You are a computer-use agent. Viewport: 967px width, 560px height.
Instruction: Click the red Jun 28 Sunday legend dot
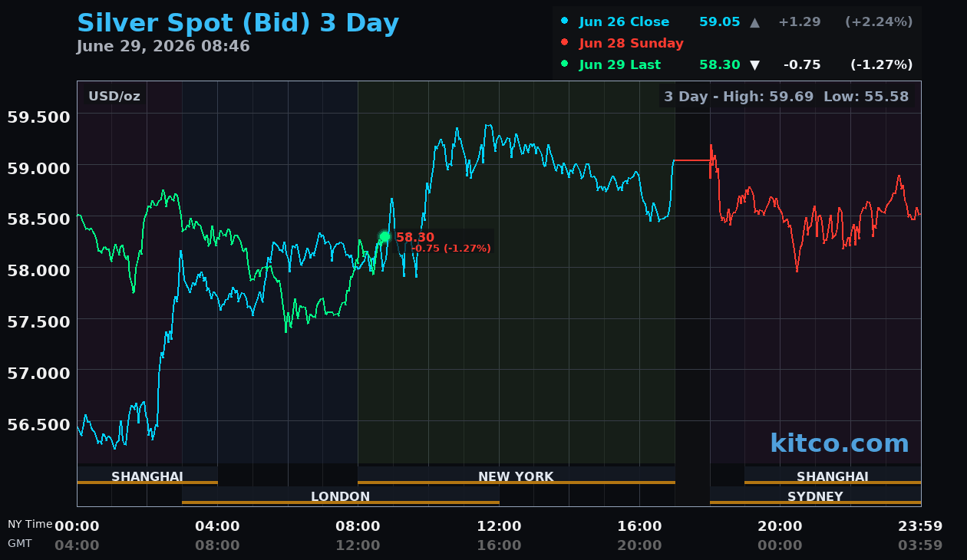[x=565, y=43]
